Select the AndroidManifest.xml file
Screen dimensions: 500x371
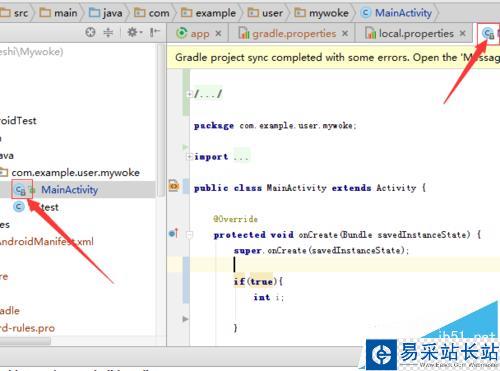point(47,241)
